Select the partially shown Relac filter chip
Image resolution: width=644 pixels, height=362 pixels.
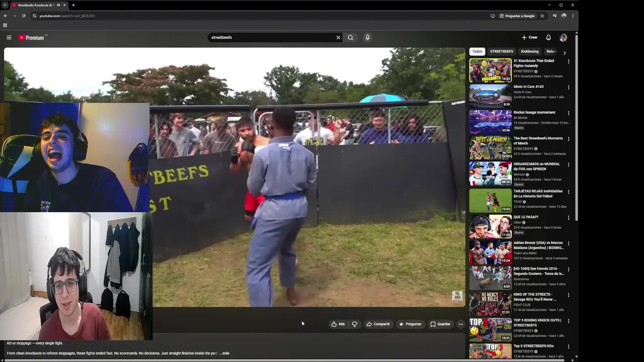click(x=551, y=51)
